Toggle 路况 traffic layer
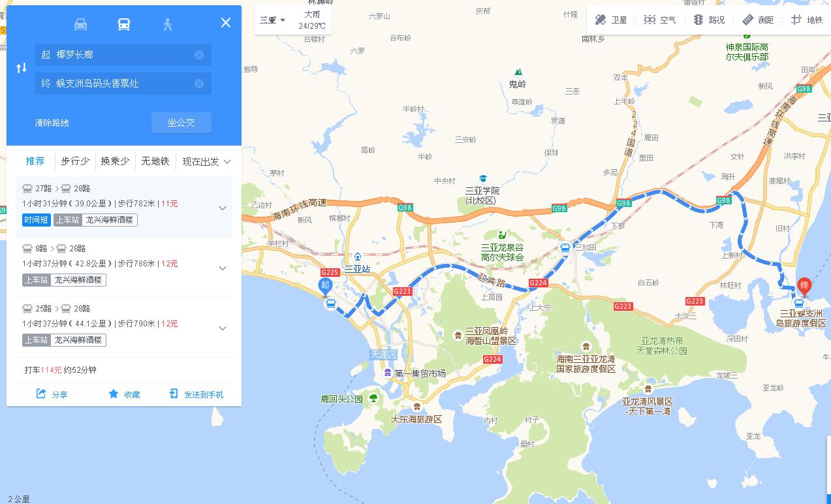Screen dimensions: 831x504 [709, 20]
